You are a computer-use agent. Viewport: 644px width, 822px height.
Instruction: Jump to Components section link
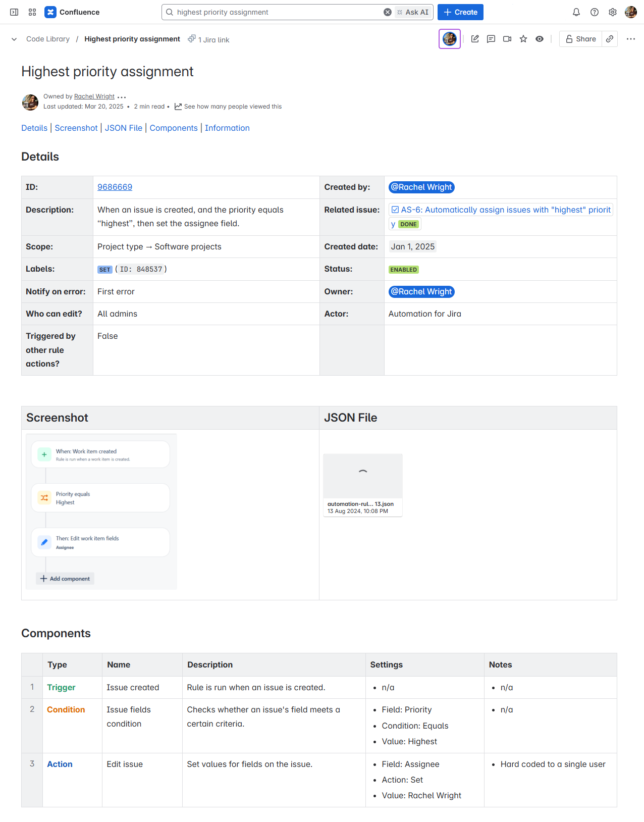174,128
